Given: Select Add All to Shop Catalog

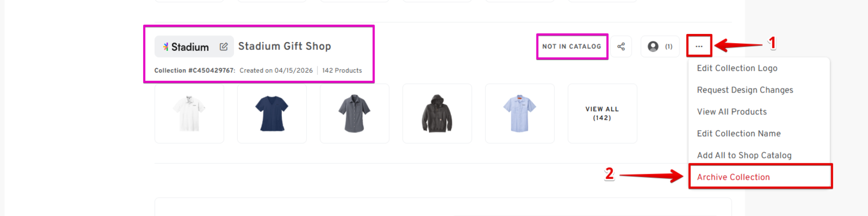Looking at the screenshot, I should [744, 155].
